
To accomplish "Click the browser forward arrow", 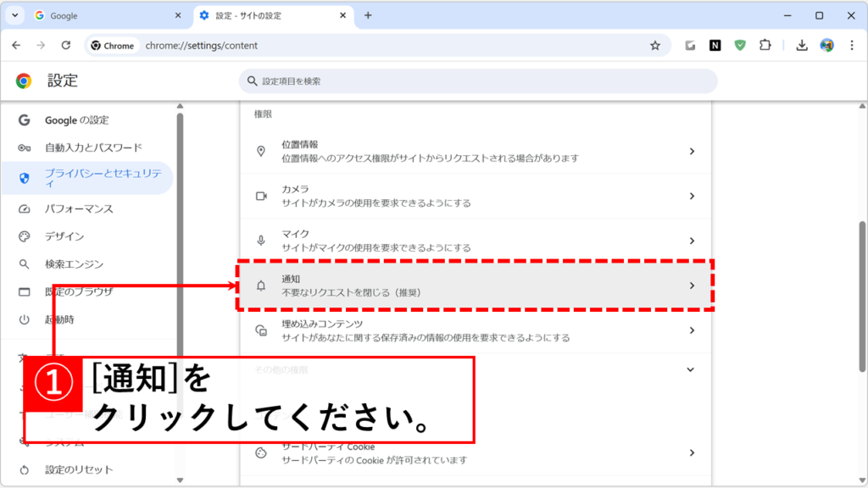I will coord(41,46).
